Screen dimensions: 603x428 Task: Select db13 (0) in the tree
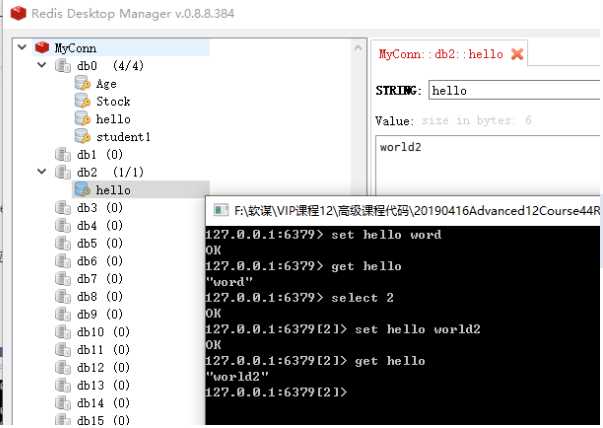(x=103, y=385)
